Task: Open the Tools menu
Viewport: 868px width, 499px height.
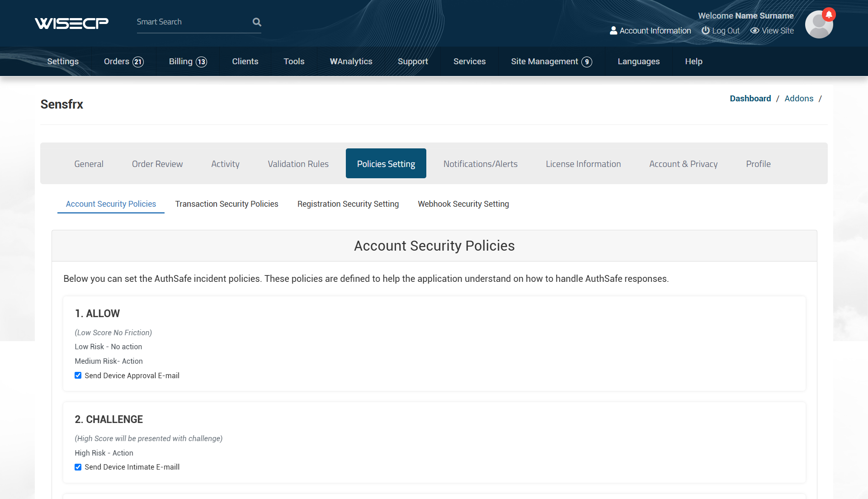Action: tap(294, 62)
